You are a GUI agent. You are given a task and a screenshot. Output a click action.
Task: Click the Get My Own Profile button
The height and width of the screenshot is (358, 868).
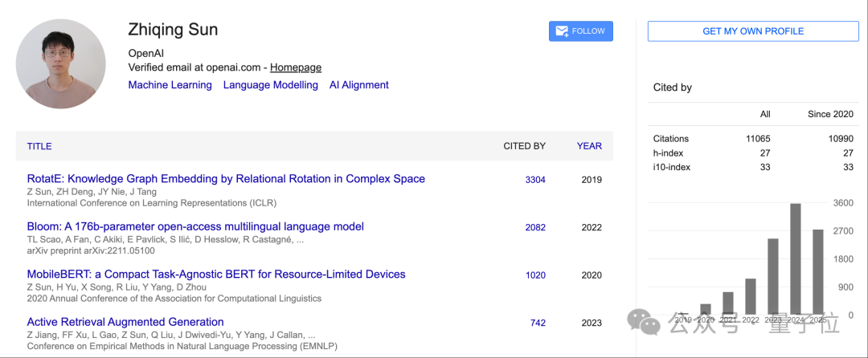coord(753,31)
